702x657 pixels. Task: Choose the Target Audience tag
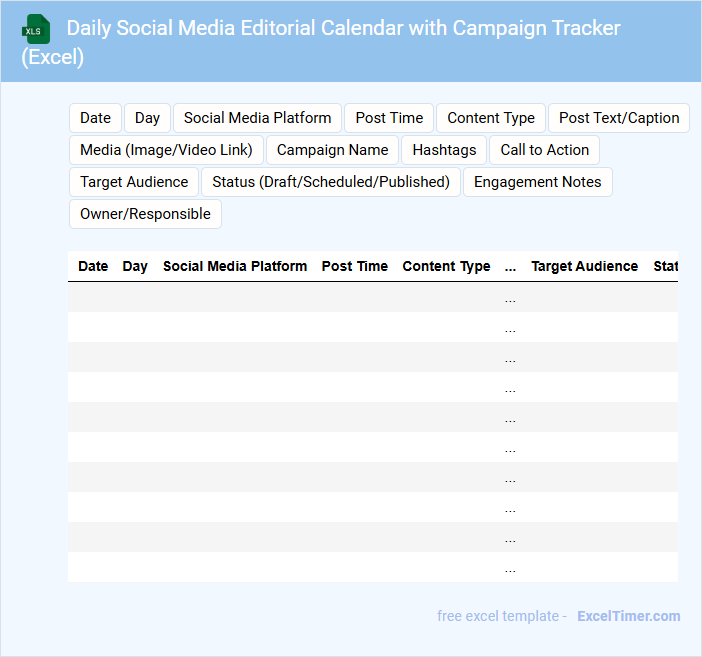click(x=134, y=182)
